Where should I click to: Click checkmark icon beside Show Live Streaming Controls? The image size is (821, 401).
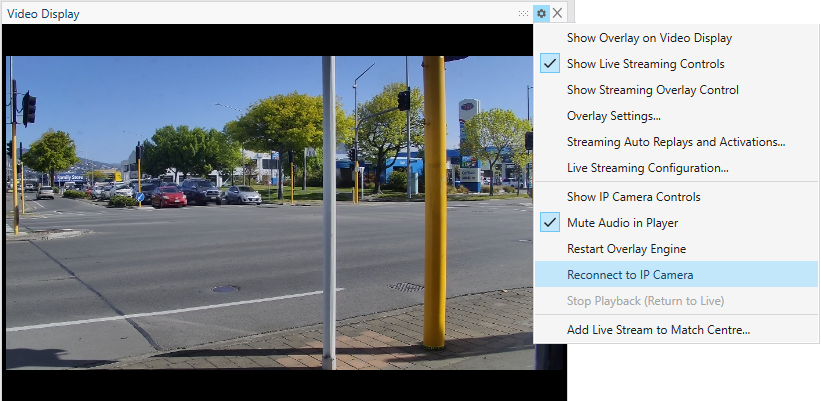pos(549,64)
